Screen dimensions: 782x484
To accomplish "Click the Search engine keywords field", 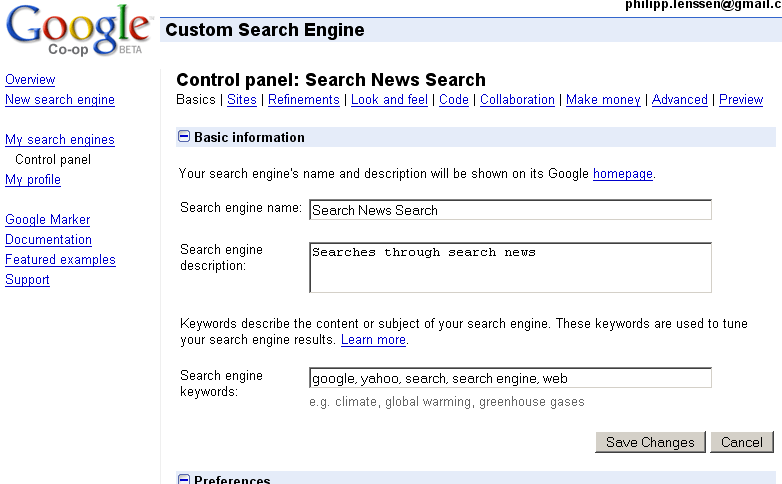I will [510, 378].
